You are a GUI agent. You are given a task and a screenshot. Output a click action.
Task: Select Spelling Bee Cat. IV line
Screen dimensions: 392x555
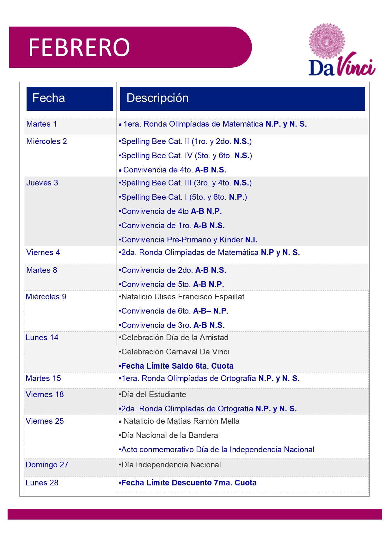coord(185,156)
